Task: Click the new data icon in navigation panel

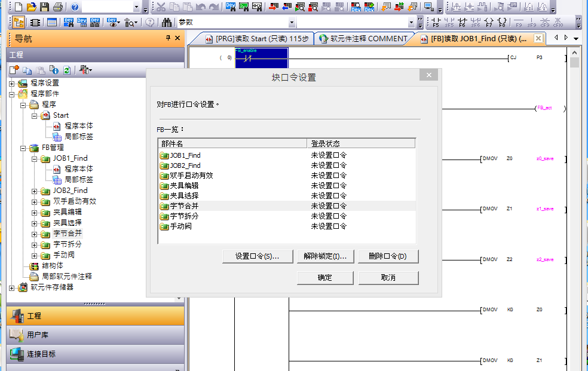Action: click(14, 70)
